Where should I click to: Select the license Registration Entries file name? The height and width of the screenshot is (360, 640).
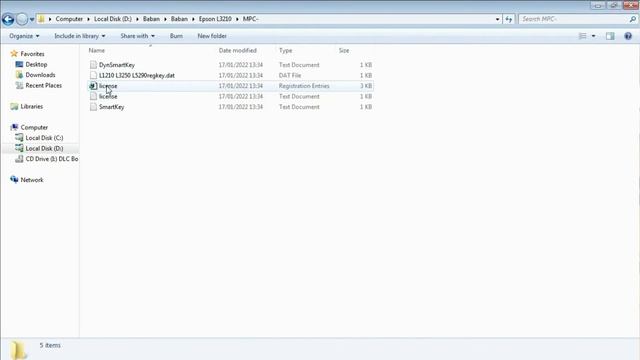point(108,86)
